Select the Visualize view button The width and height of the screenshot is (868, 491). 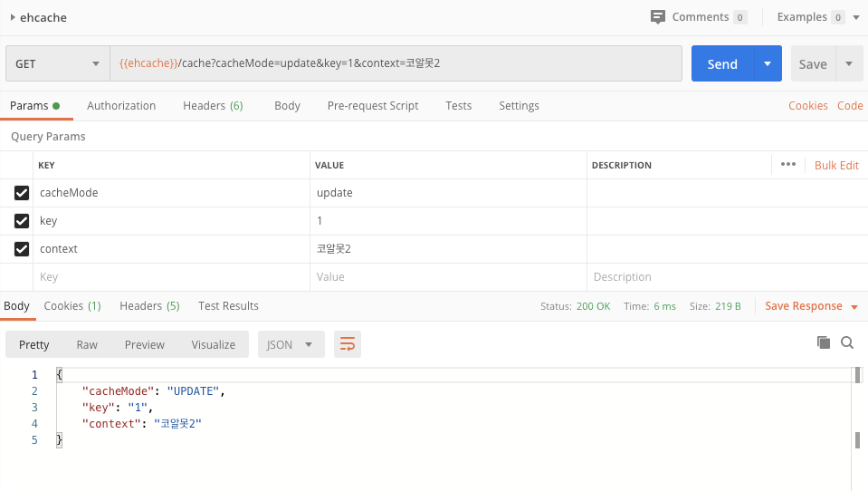click(x=213, y=344)
